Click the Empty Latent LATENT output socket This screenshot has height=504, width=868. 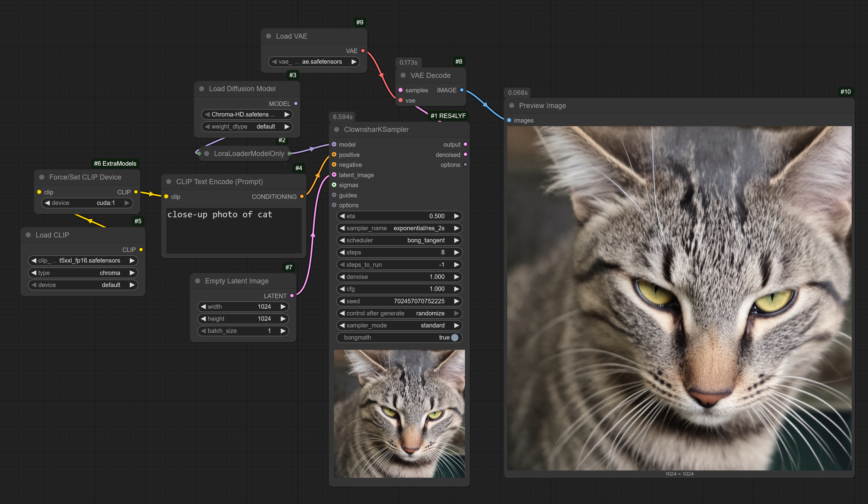click(x=292, y=296)
